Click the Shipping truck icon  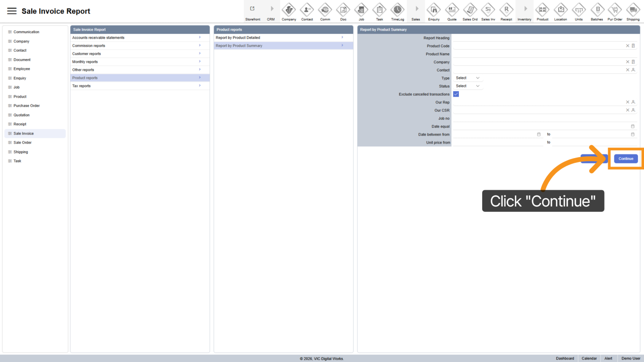click(632, 10)
